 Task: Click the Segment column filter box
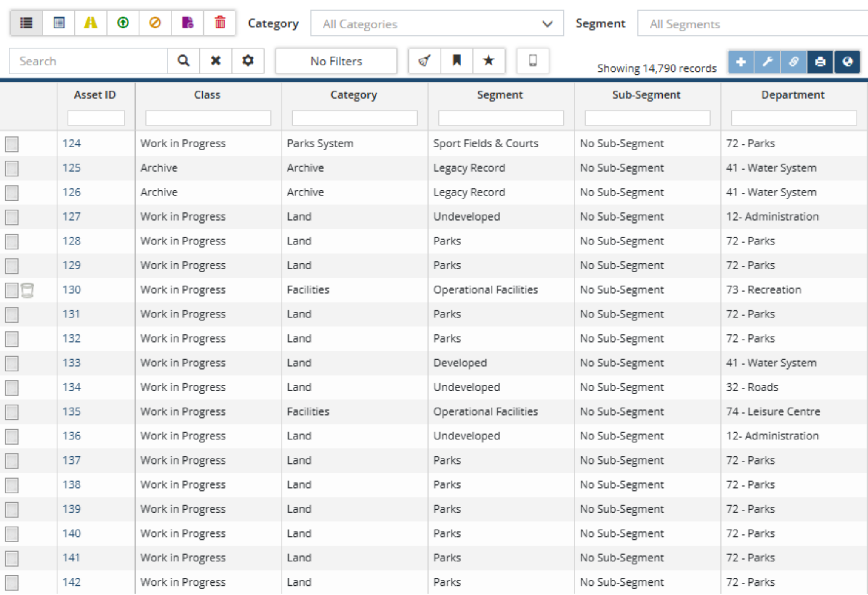coord(501,118)
